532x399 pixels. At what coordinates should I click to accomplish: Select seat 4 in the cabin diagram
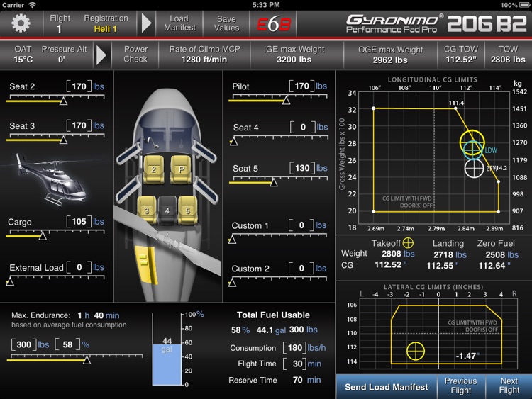coord(167,210)
